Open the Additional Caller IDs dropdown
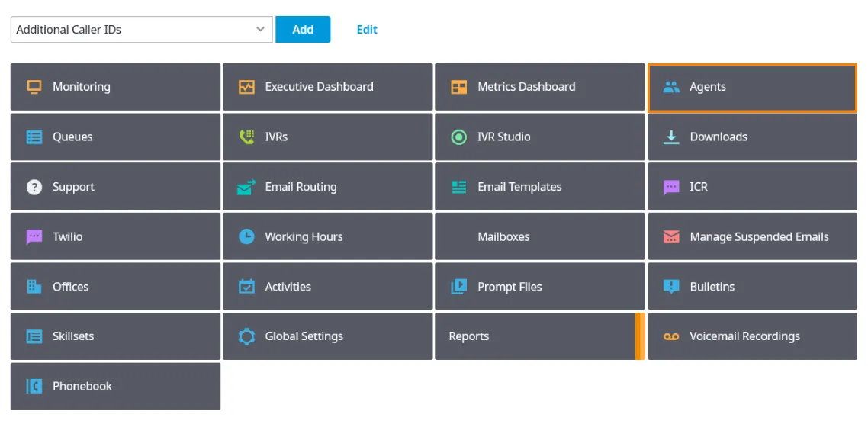Screen dimensions: 868x421 (142, 29)
